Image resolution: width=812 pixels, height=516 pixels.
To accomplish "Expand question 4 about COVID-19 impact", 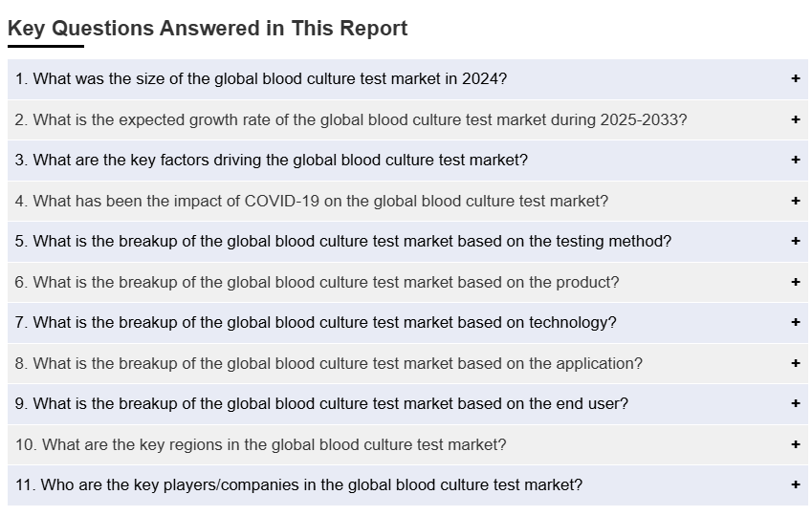I will tap(311, 201).
